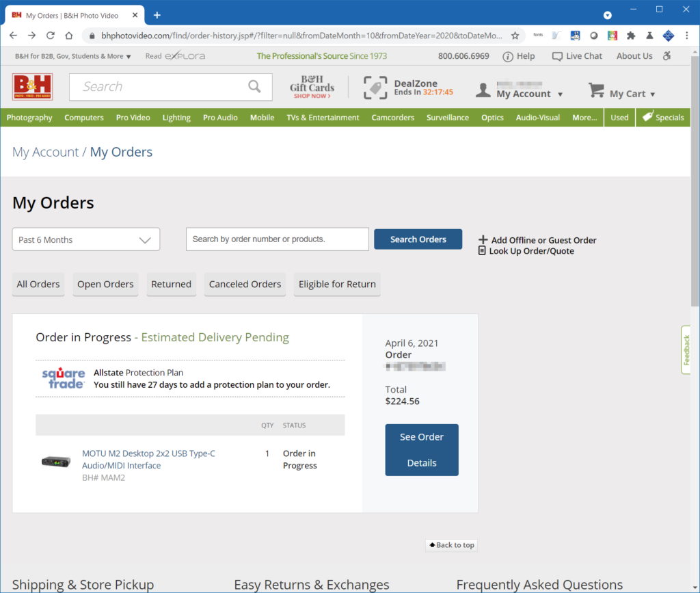Click the MOTU M2 product thumbnail
This screenshot has height=593, width=700.
pos(56,461)
